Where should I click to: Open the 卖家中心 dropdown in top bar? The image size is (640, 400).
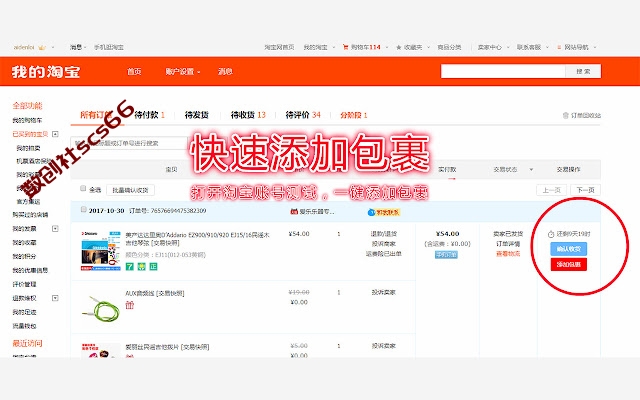493,47
